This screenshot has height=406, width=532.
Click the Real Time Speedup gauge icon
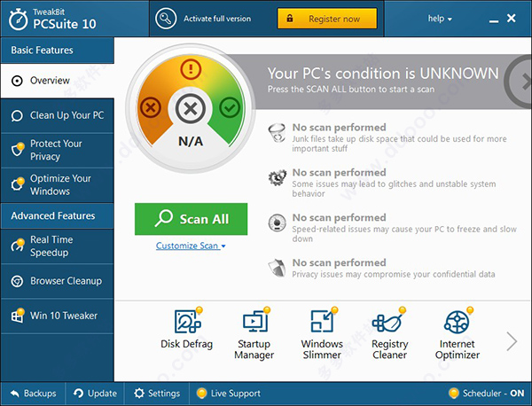click(18, 245)
